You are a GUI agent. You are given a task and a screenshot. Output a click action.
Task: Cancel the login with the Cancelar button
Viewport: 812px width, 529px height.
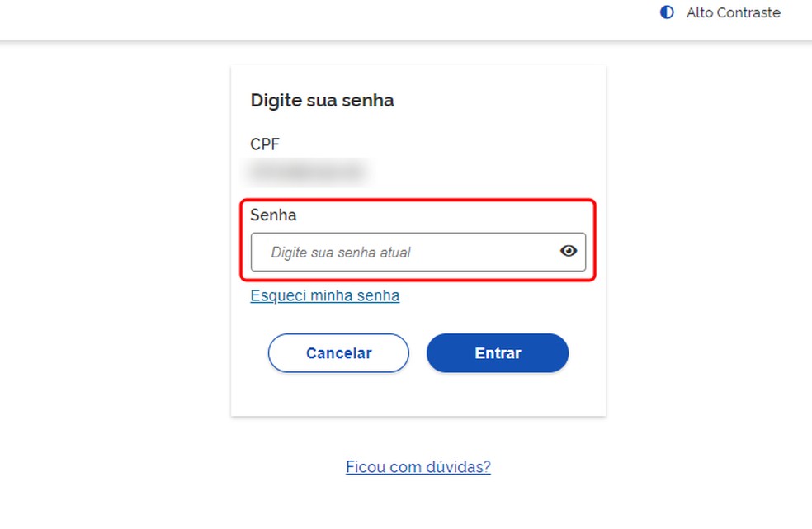tap(338, 352)
